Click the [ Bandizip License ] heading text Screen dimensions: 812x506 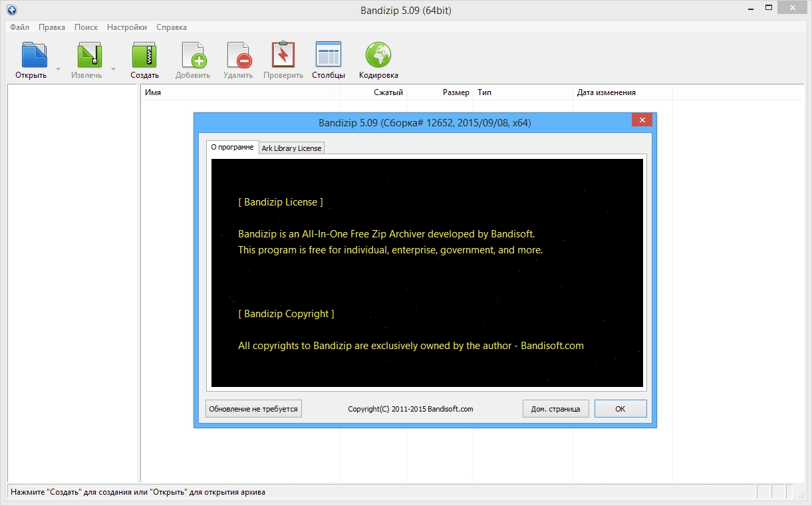(x=281, y=202)
